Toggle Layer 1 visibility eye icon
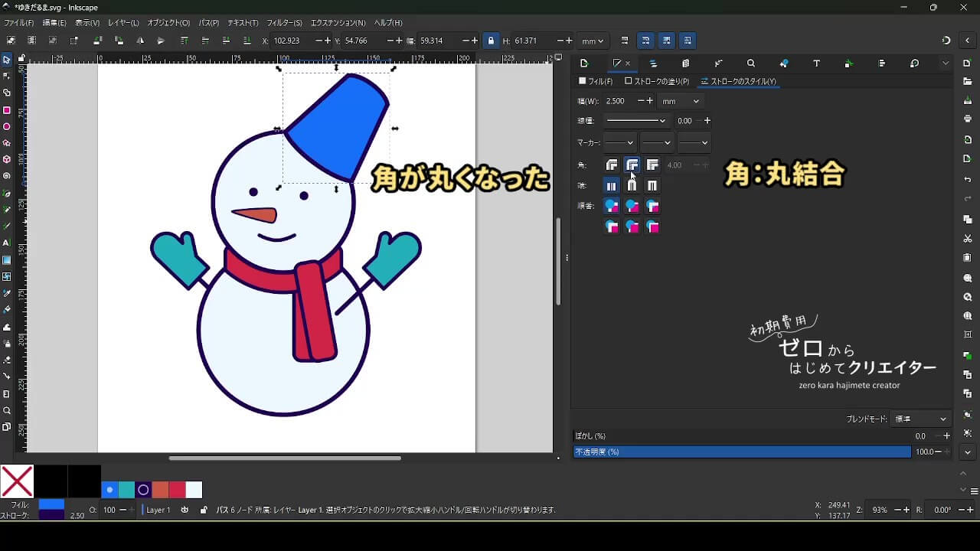The image size is (980, 551). coord(185,510)
